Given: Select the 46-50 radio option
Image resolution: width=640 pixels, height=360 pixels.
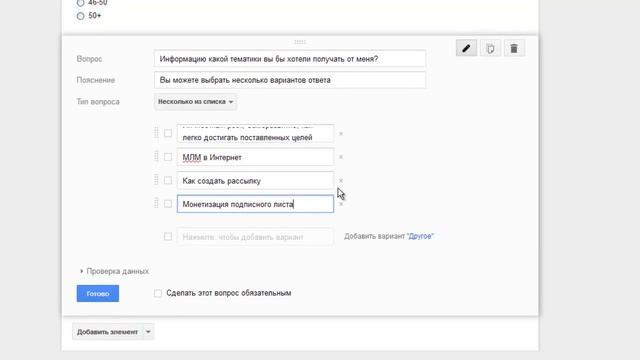Looking at the screenshot, I should pyautogui.click(x=80, y=3).
